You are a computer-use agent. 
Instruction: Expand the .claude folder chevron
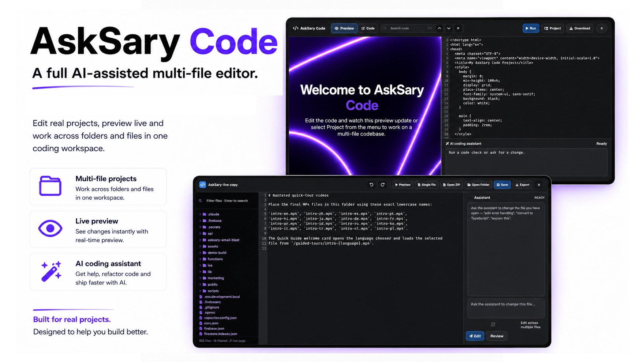[200, 214]
